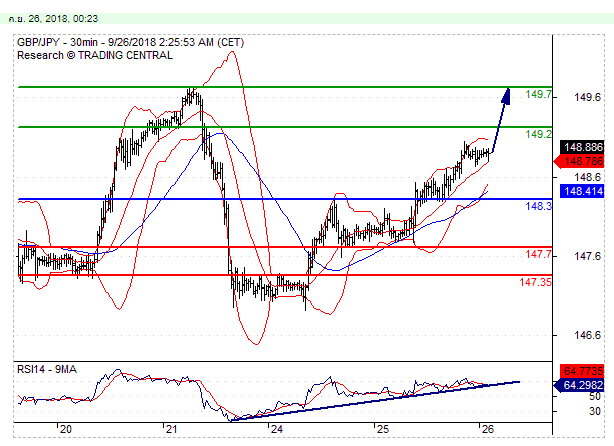Click the blue 148.414 price tag
Viewport: 614px width, 446px height.
(x=582, y=191)
